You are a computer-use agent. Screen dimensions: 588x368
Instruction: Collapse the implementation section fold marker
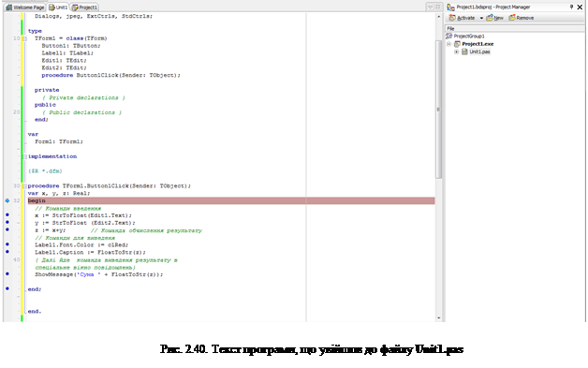coord(24,156)
